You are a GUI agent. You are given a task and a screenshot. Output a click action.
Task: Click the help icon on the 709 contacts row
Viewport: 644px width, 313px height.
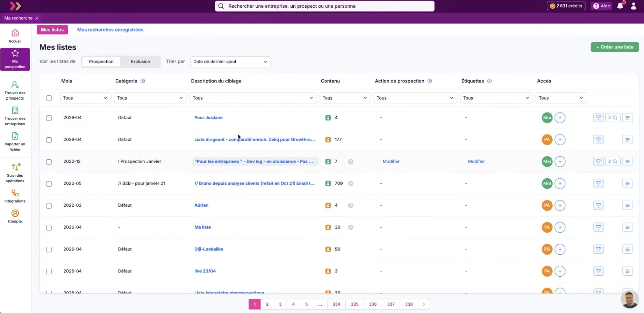click(x=351, y=183)
